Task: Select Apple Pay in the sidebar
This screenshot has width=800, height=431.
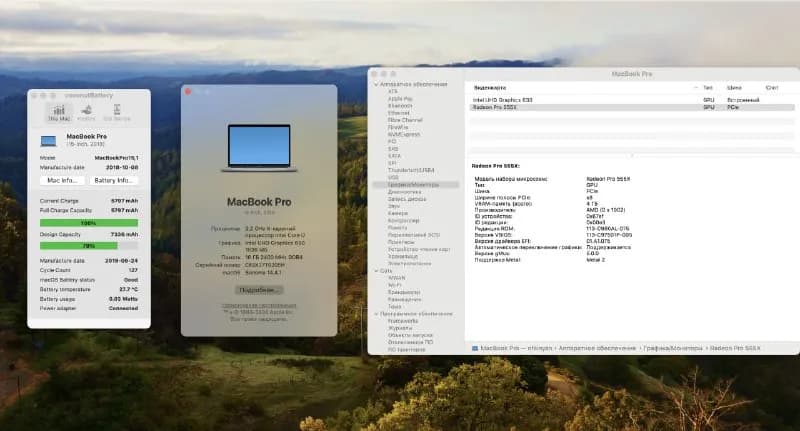Action: (400, 98)
